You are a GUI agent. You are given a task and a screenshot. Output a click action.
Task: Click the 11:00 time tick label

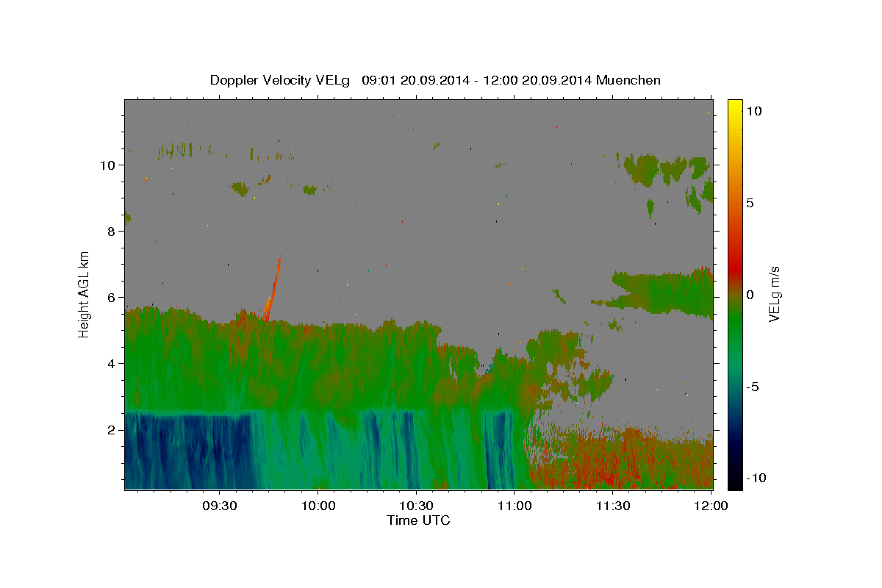(x=514, y=506)
